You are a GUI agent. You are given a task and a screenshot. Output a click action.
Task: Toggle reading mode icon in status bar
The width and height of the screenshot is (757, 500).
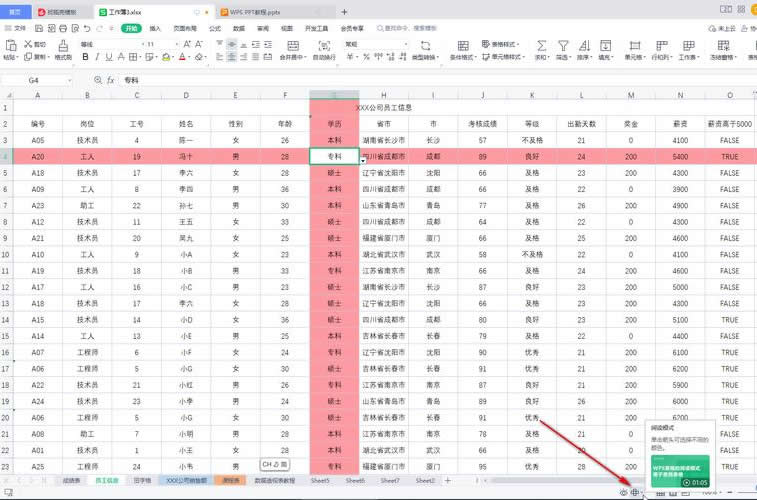(x=635, y=492)
